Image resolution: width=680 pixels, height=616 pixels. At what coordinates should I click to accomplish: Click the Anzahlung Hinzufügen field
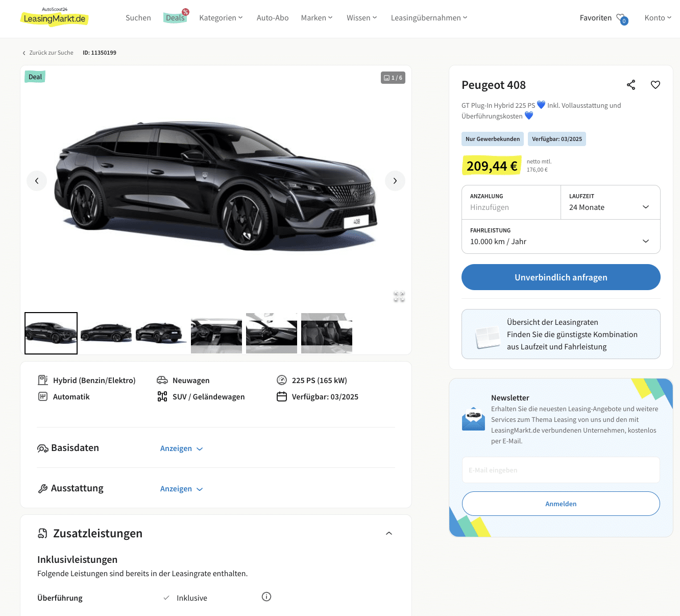[x=511, y=202]
